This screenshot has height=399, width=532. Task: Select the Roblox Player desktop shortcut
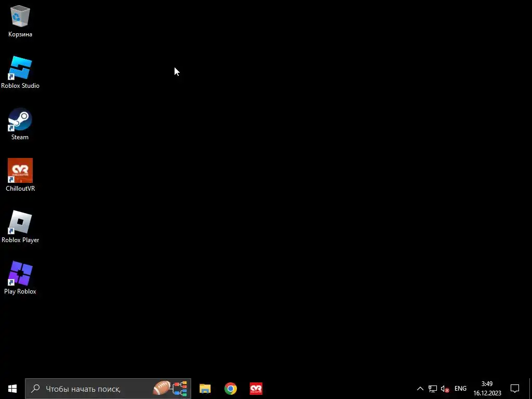pyautogui.click(x=20, y=227)
